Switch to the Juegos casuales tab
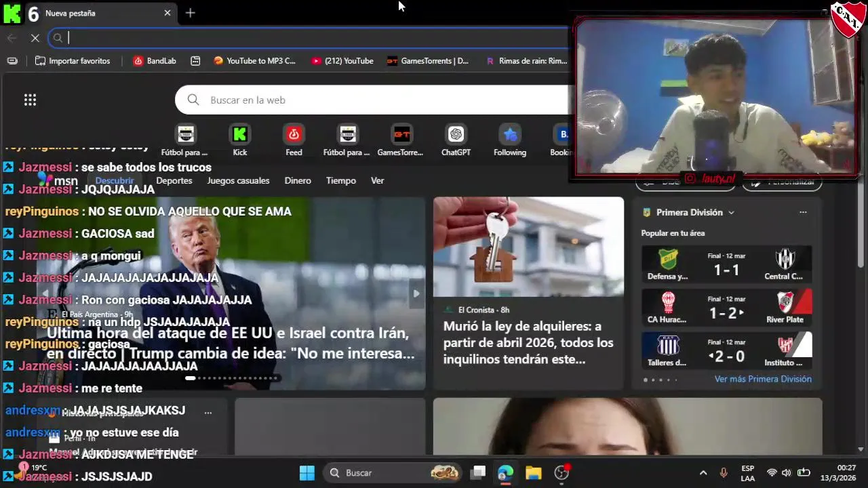 [238, 180]
